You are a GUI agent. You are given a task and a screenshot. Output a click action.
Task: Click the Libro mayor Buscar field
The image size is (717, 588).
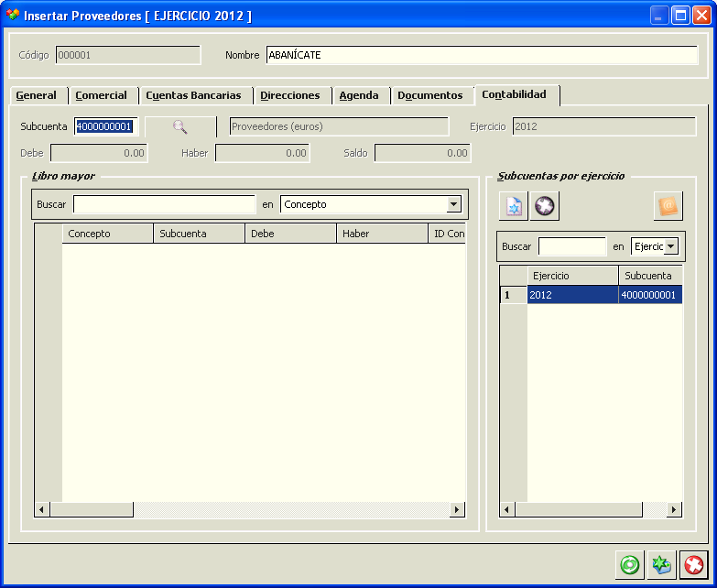164,204
